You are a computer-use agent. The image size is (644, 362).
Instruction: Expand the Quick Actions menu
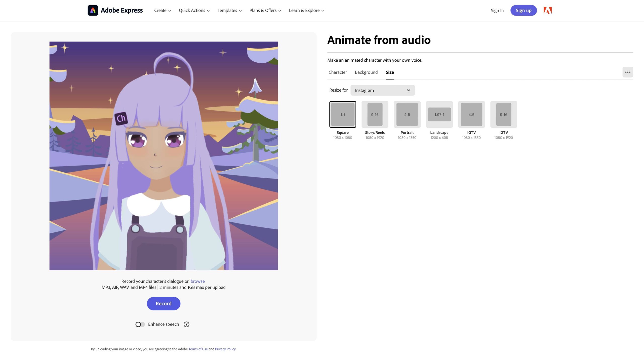click(194, 10)
